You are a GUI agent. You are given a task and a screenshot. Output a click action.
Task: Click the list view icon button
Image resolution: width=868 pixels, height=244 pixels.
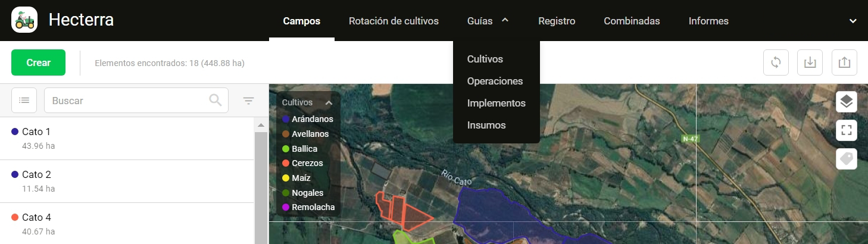[24, 101]
